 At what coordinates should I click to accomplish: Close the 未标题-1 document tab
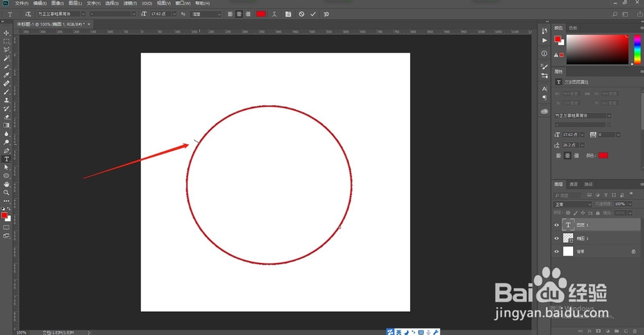(x=89, y=24)
